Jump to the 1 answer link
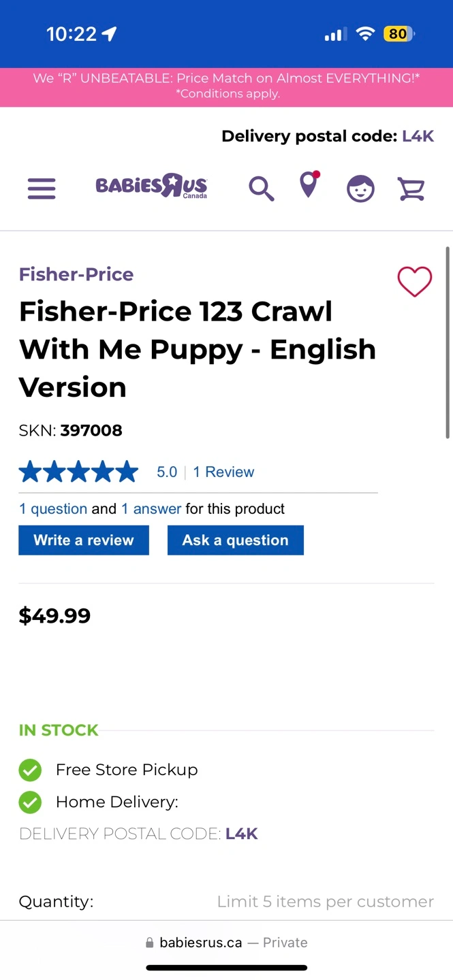This screenshot has height=980, width=453. [151, 509]
